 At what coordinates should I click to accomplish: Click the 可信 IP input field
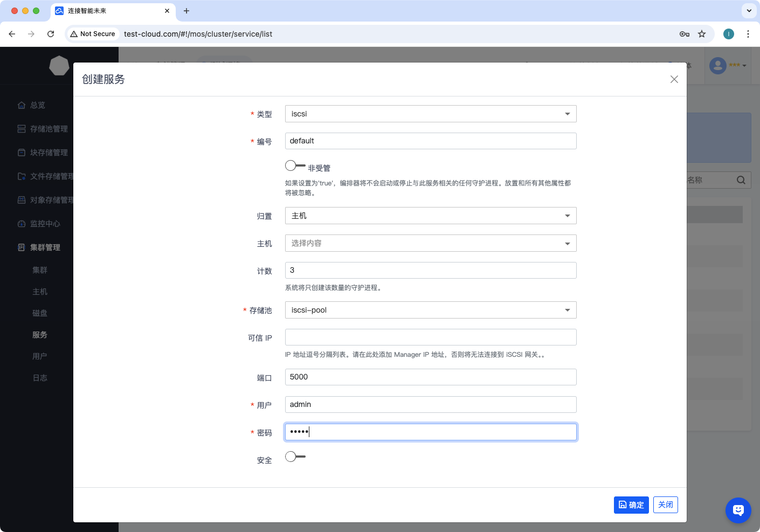coord(430,337)
